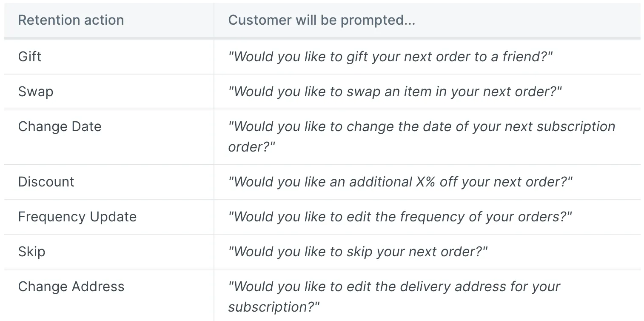Click the additional X% off prompt text
644x321 pixels.
pyautogui.click(x=400, y=182)
